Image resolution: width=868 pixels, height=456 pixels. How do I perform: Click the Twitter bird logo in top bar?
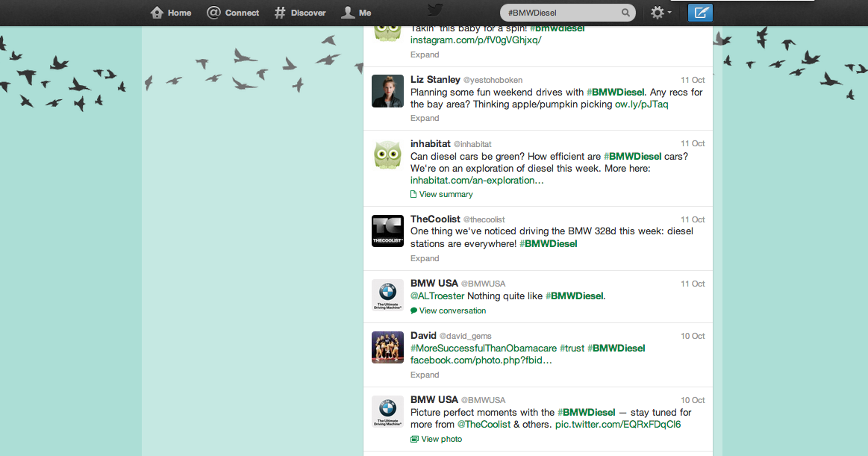click(435, 10)
